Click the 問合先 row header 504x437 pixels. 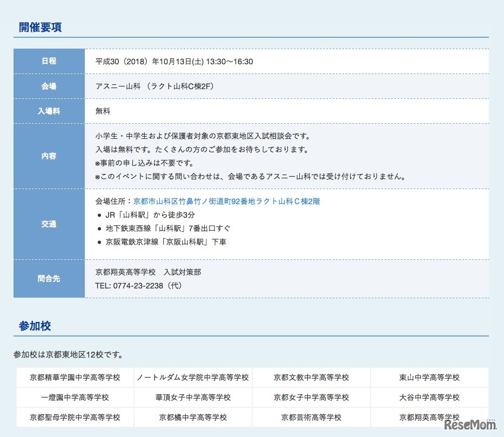pos(49,279)
